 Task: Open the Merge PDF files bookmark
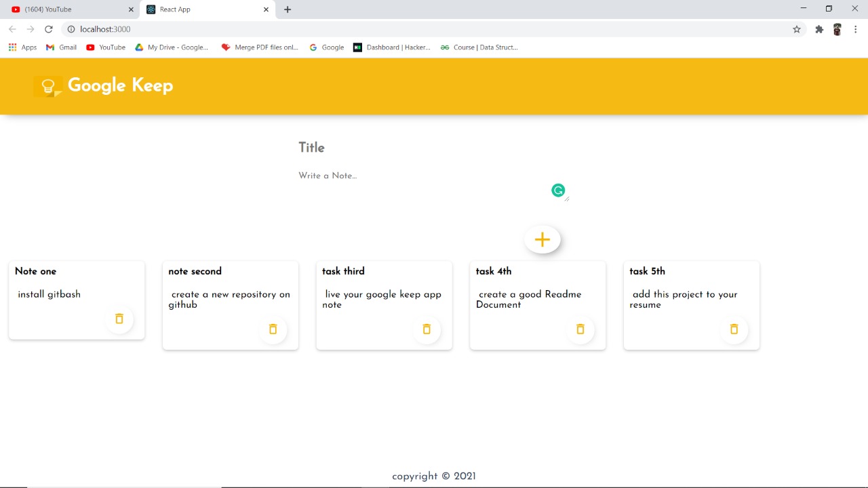point(260,47)
